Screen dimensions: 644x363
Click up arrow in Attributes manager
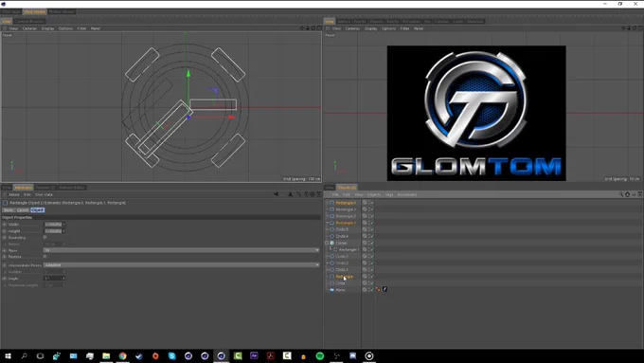point(291,194)
